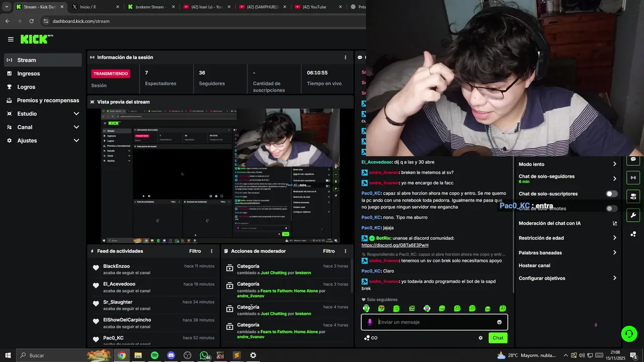The width and height of the screenshot is (644, 362).
Task: Open Premios y recompensas page
Action: click(42, 101)
